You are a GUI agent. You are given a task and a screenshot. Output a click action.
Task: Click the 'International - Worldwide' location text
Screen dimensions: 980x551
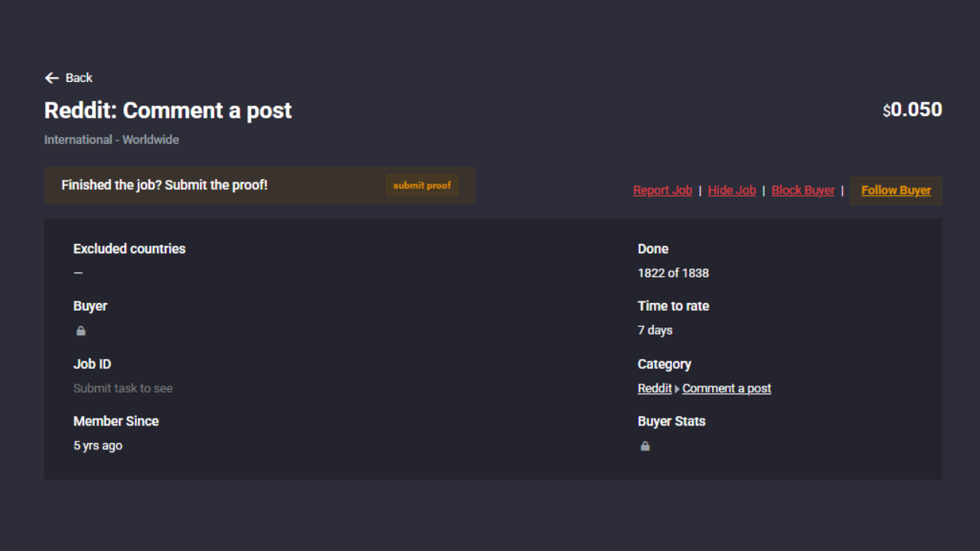click(112, 140)
